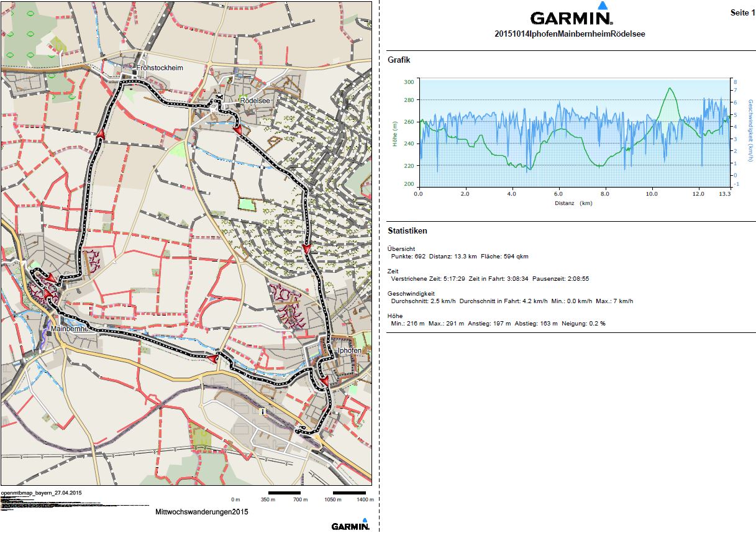This screenshot has width=756, height=533.
Task: Click the Grafik section heading
Action: tap(399, 60)
